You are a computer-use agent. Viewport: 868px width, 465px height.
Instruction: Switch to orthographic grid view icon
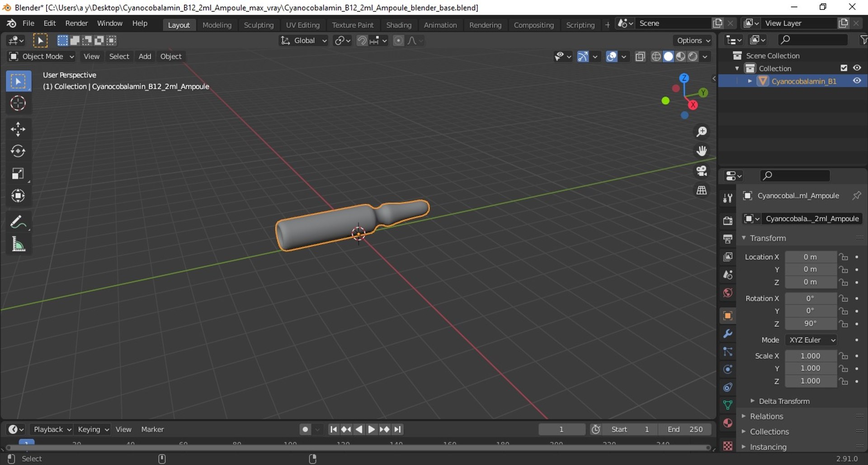[702, 190]
